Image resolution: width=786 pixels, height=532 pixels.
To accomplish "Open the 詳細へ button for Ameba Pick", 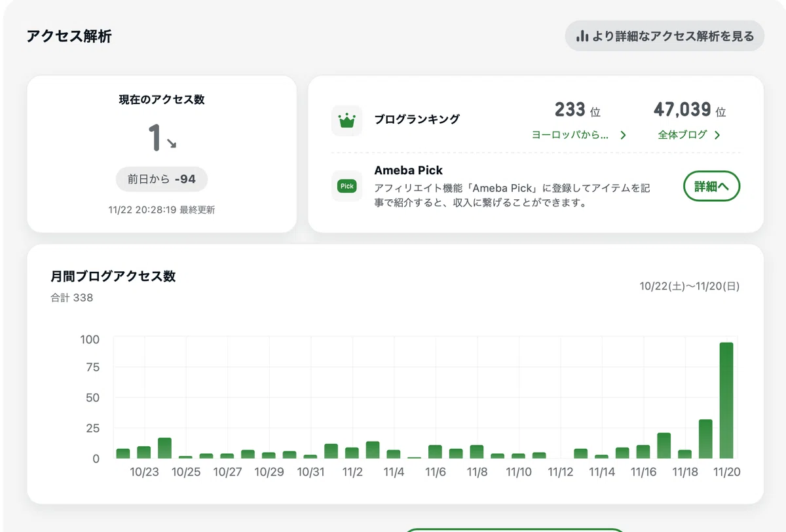I will [711, 187].
